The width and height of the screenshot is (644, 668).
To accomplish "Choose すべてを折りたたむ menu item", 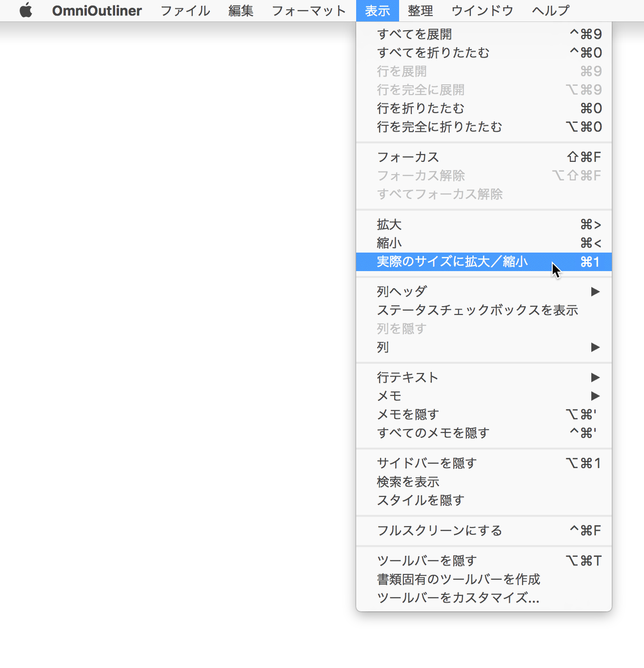I will [484, 53].
